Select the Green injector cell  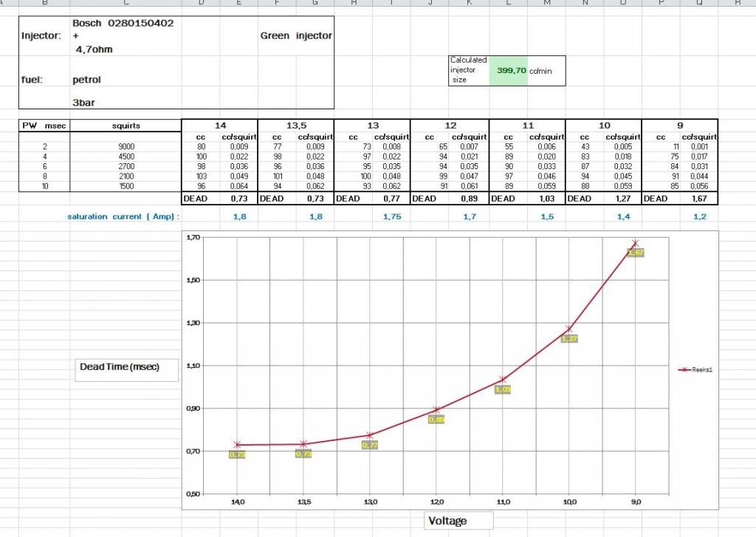pos(296,35)
